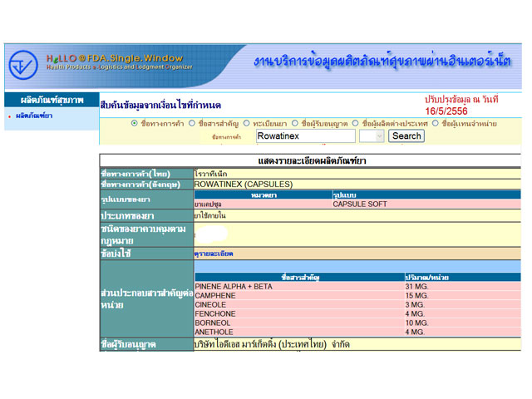The width and height of the screenshot is (532, 399).
Task: Click the FDA checkmark logo icon
Action: point(23,65)
